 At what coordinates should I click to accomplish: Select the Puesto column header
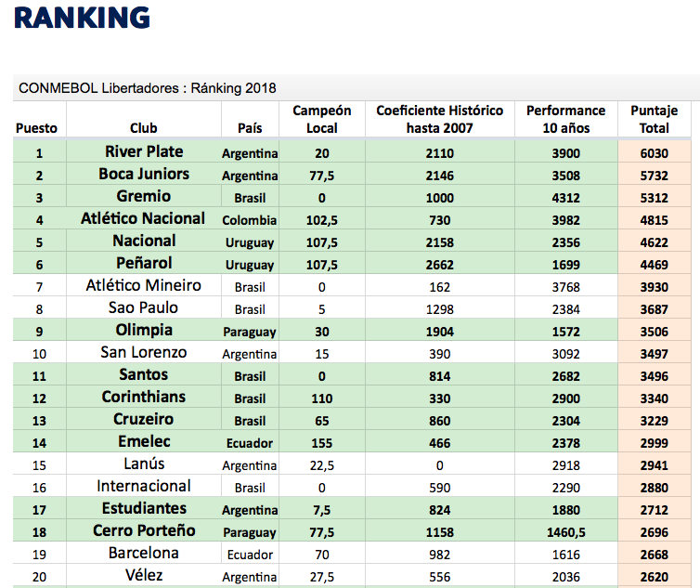click(36, 128)
